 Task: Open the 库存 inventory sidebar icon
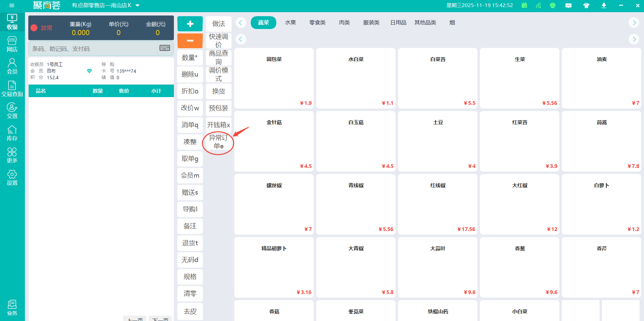(x=12, y=134)
